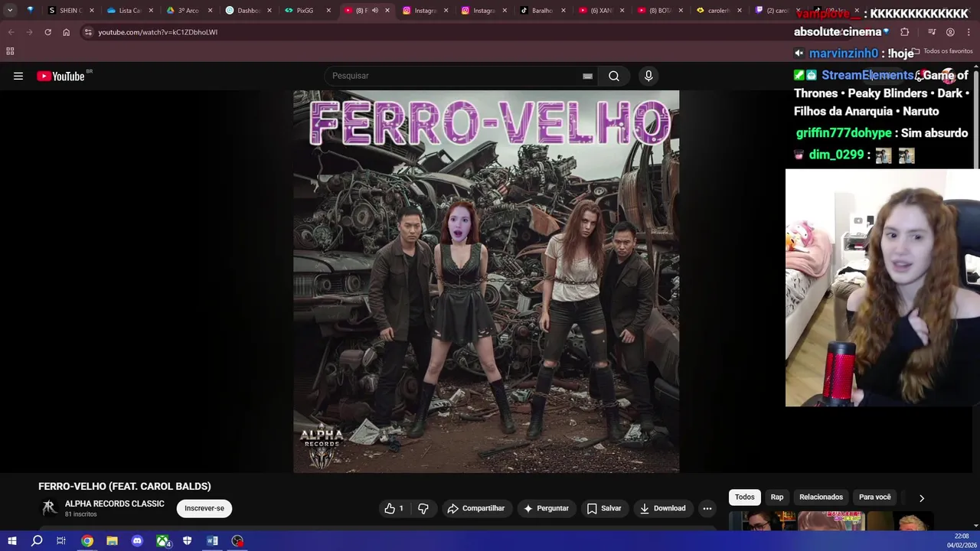Go back in browser
The image size is (980, 551).
pyautogui.click(x=11, y=32)
